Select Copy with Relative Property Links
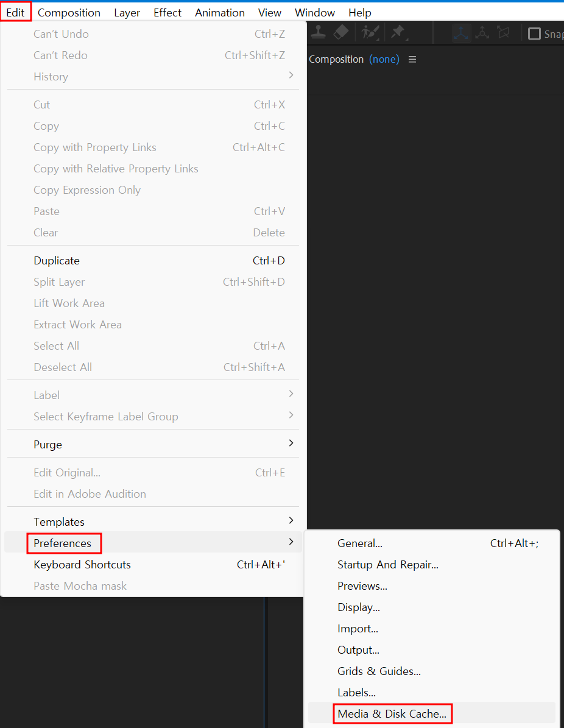This screenshot has width=564, height=728. (153, 169)
